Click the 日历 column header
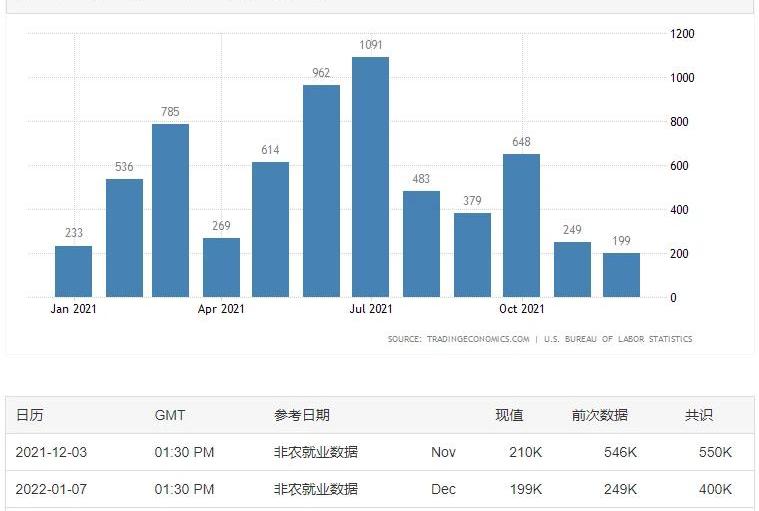This screenshot has height=511, width=759. 29,415
